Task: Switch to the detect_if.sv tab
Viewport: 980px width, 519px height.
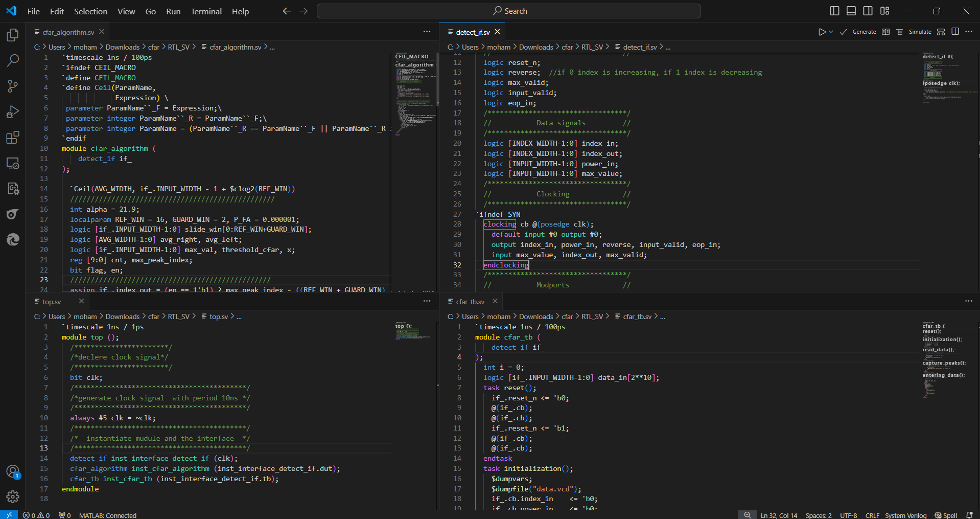Action: coord(473,32)
